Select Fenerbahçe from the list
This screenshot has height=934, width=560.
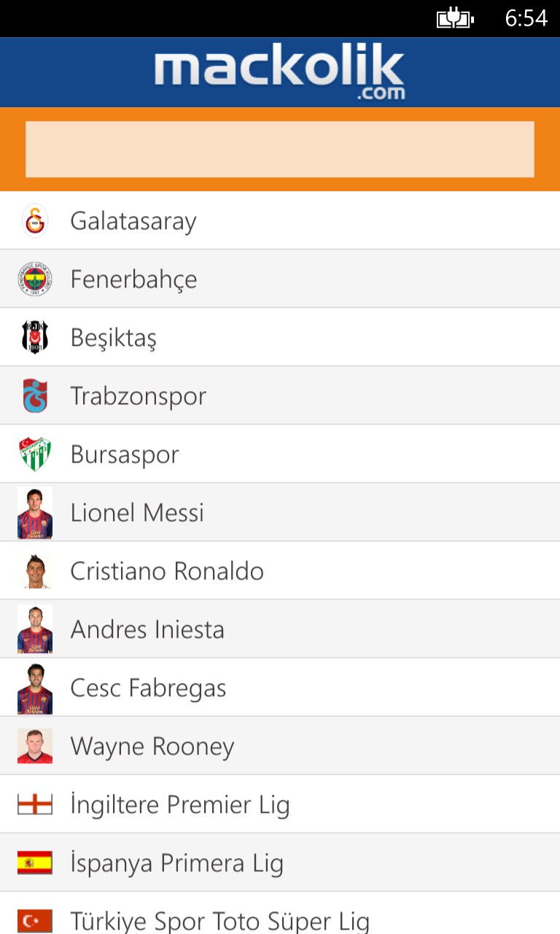(133, 279)
